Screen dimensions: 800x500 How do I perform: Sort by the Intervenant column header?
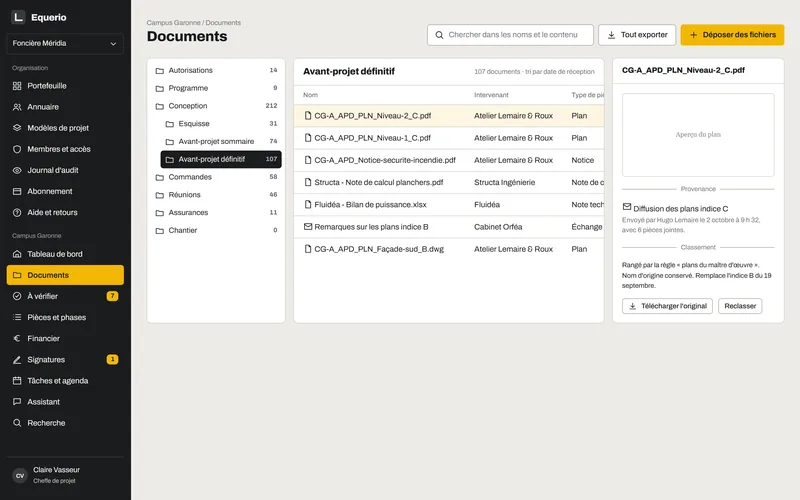pos(491,95)
